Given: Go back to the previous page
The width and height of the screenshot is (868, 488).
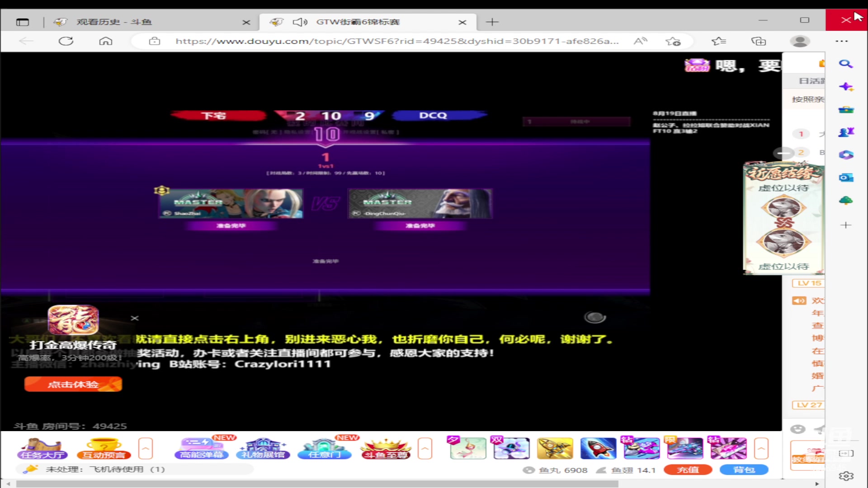Looking at the screenshot, I should [26, 41].
